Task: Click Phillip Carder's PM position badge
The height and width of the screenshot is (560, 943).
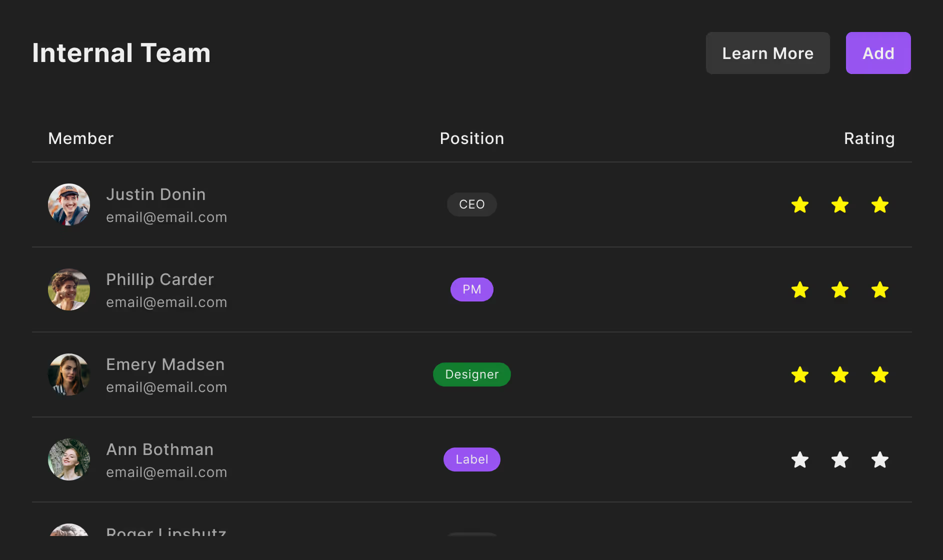Action: (x=472, y=289)
